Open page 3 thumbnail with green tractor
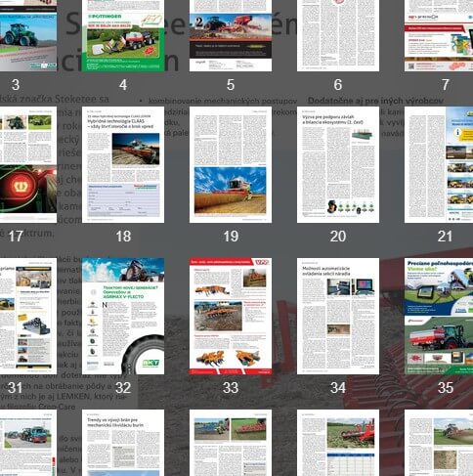The image size is (473, 476). 28,35
